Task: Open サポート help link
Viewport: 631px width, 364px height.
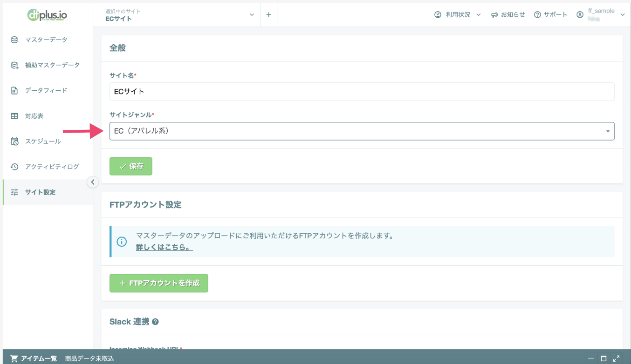Action: point(550,15)
